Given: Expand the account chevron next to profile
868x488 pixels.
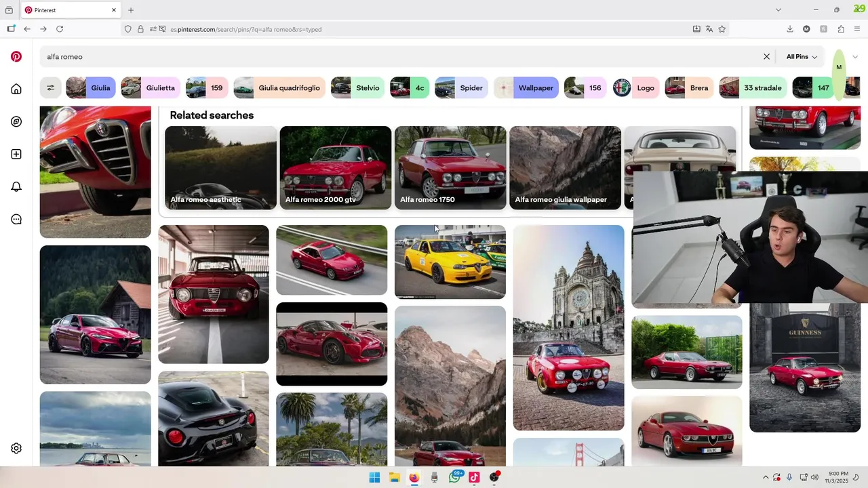Looking at the screenshot, I should [x=855, y=57].
